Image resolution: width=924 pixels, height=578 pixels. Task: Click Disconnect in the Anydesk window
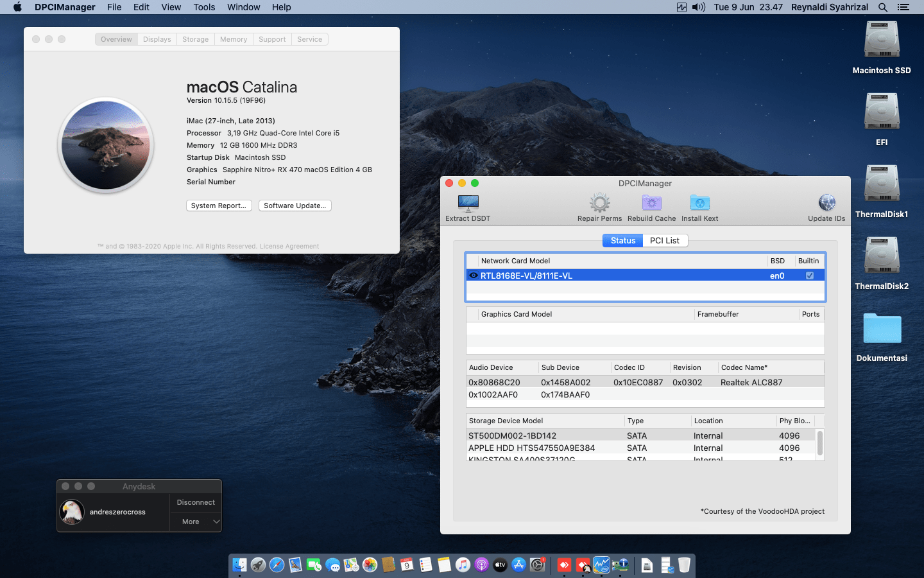pos(195,502)
